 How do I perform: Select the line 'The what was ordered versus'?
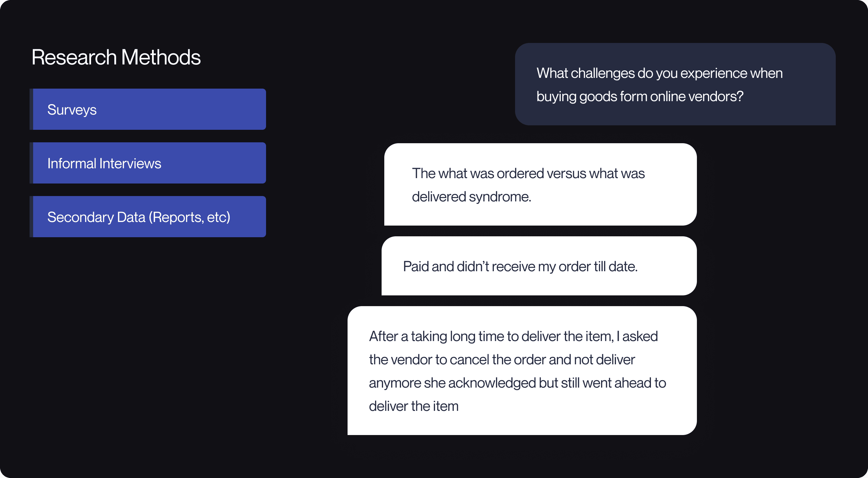click(x=528, y=173)
